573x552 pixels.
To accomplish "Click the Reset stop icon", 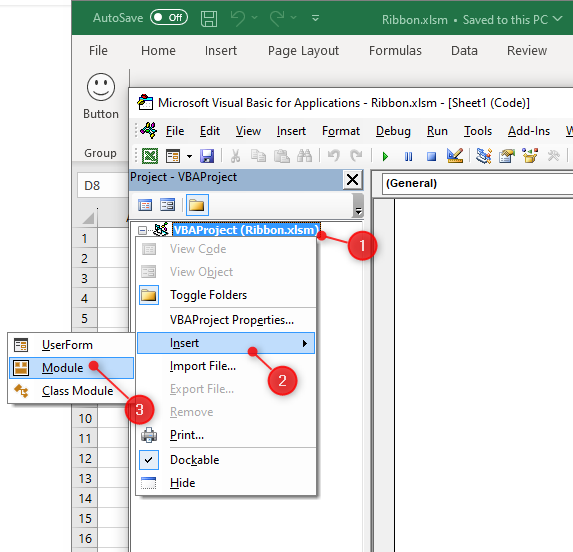I will [432, 157].
